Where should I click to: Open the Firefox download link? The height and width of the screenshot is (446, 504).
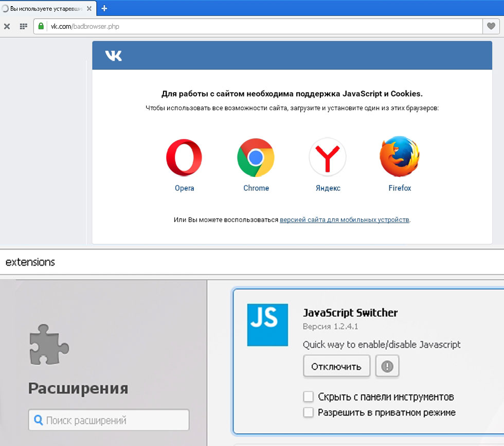400,188
